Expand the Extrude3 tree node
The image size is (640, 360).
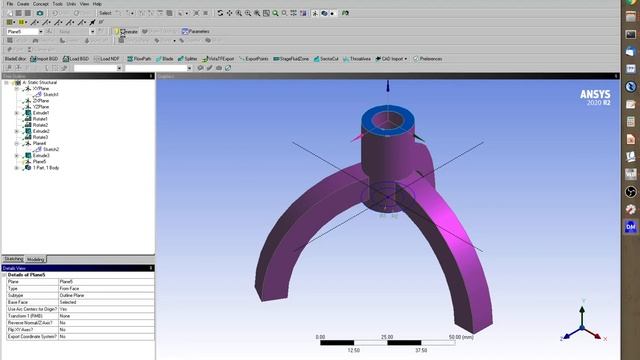coord(17,156)
